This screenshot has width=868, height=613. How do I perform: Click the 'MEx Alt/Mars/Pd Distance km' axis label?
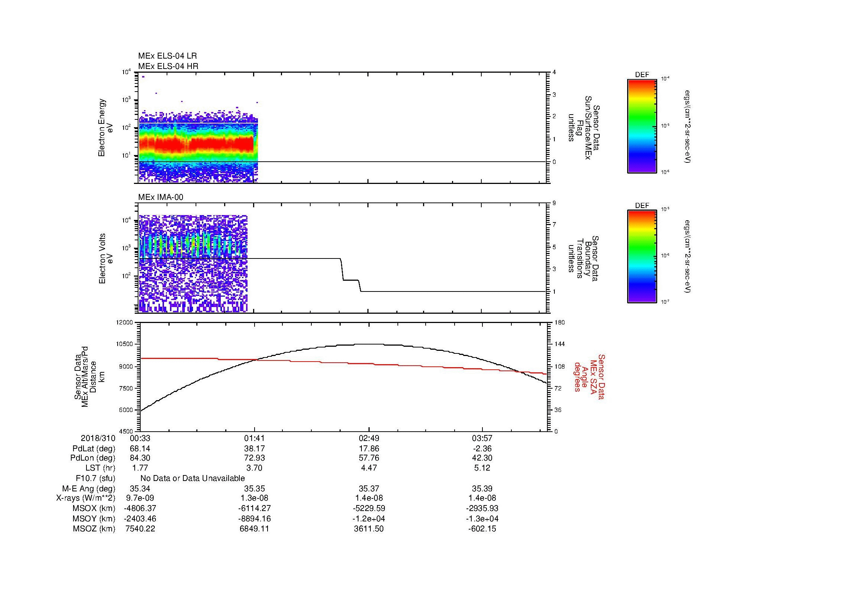pos(89,376)
